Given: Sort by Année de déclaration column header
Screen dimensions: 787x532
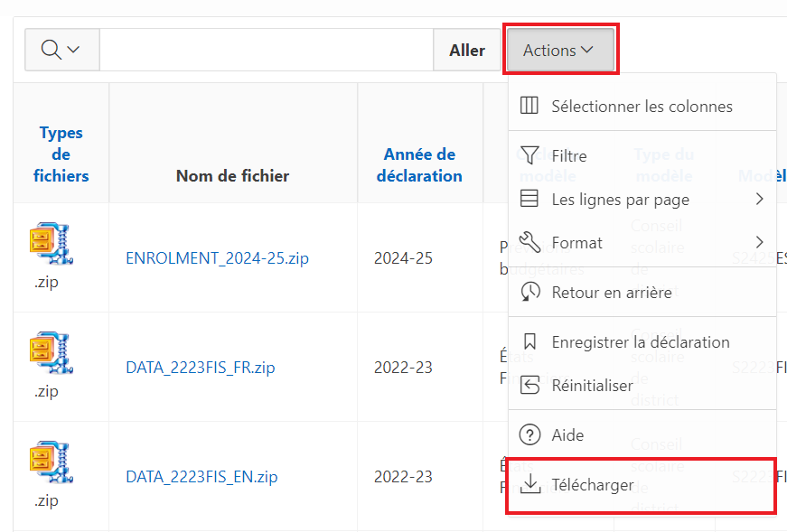Looking at the screenshot, I should click(419, 165).
